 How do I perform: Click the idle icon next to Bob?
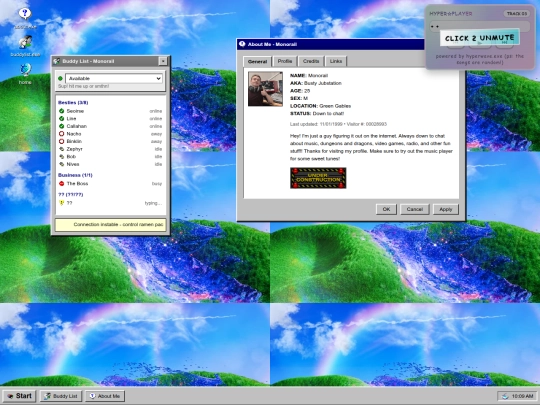tap(61, 156)
